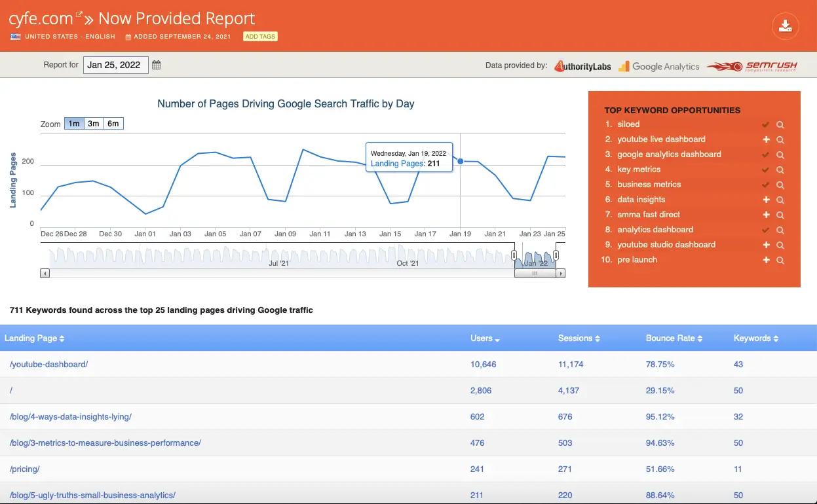817x504 pixels.
Task: Toggle checkmark for google analytics dashboard
Action: point(765,154)
